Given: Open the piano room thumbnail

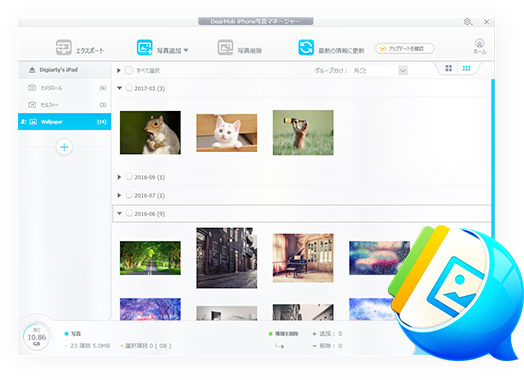Looking at the screenshot, I should pyautogui.click(x=303, y=258).
